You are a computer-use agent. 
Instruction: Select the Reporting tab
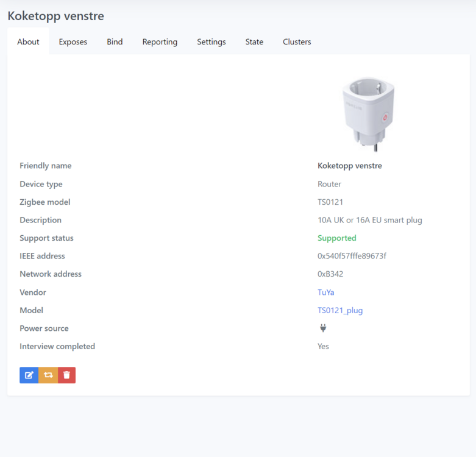tap(160, 42)
